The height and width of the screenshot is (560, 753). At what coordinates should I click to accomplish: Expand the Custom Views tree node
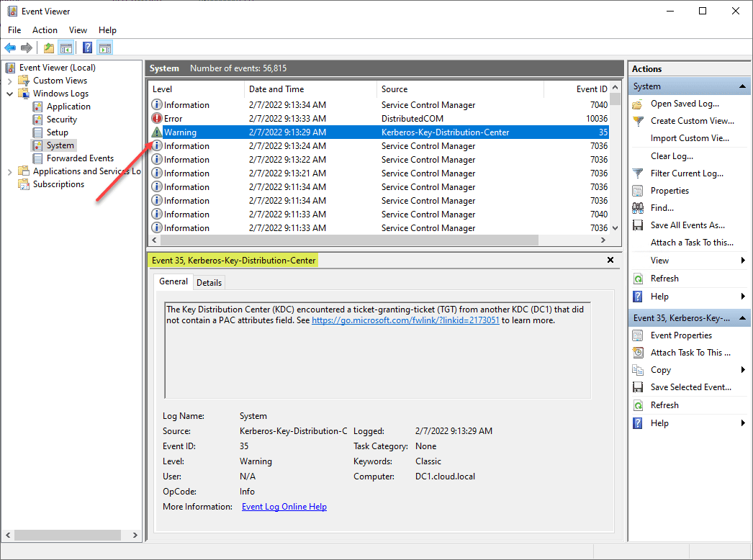coord(10,81)
